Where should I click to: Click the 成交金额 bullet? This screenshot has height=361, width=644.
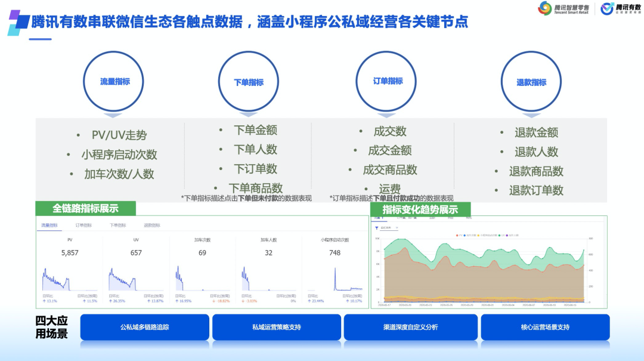point(390,150)
